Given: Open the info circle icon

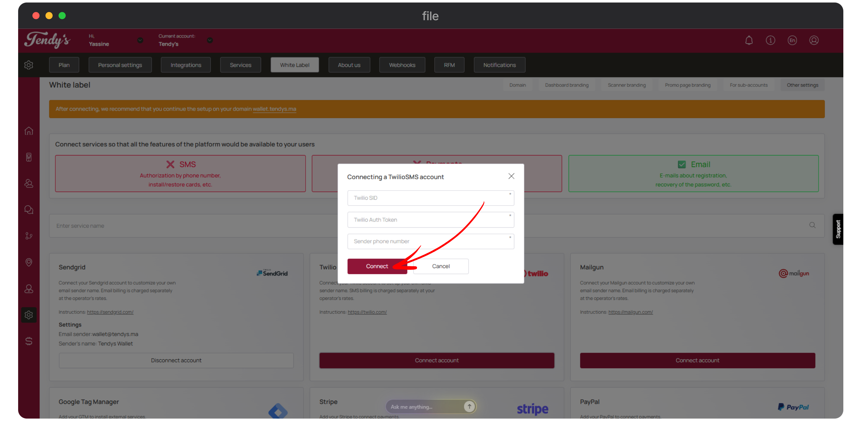Looking at the screenshot, I should point(770,40).
